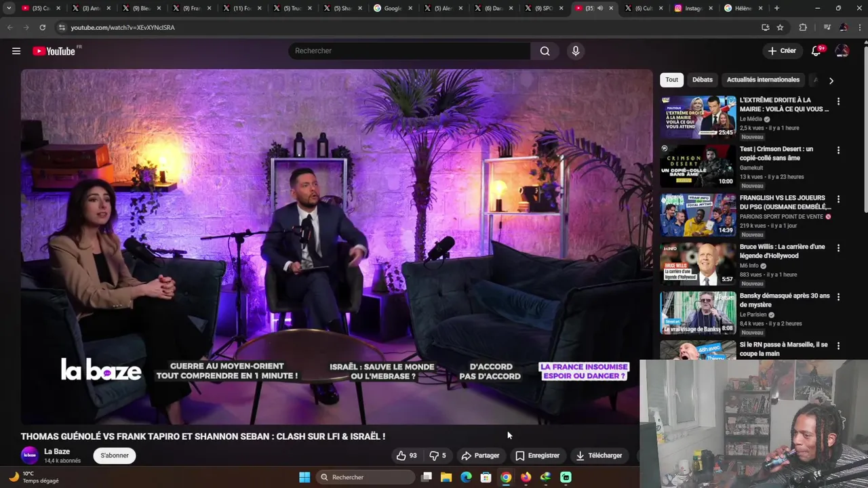Open the Bansky démasqué video thumbnail
The width and height of the screenshot is (868, 488).
[698, 312]
